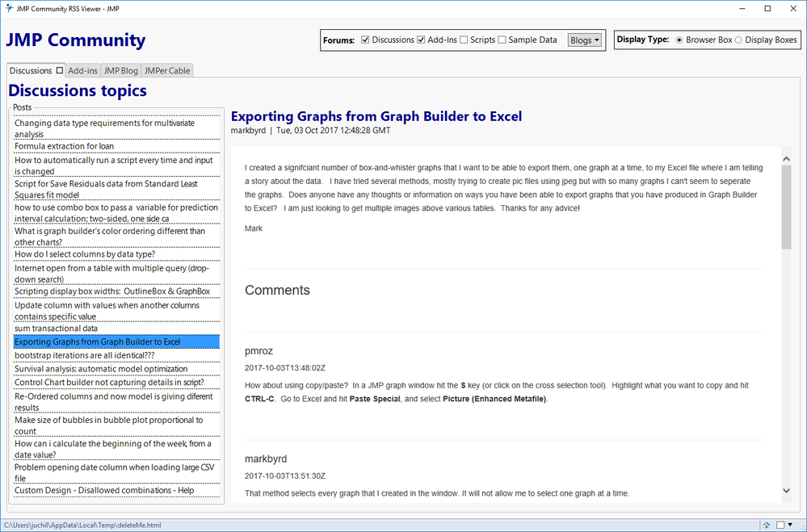Select 'Survival analysis: automatic model optimization' post
This screenshot has height=532, width=807.
tap(117, 369)
